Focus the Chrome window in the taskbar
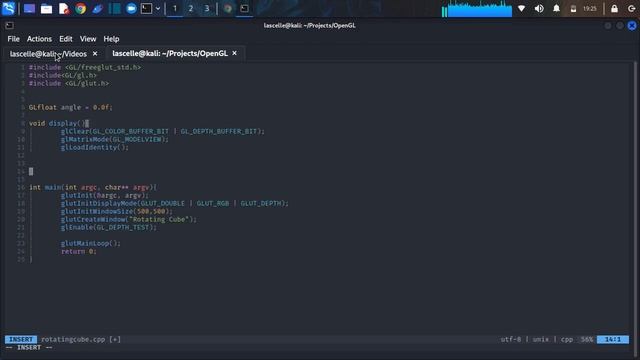The height and width of the screenshot is (360, 640). tap(228, 9)
